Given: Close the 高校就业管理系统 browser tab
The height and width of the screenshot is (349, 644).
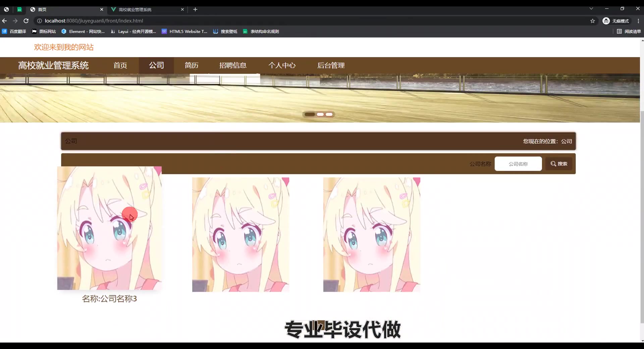Looking at the screenshot, I should coord(182,9).
